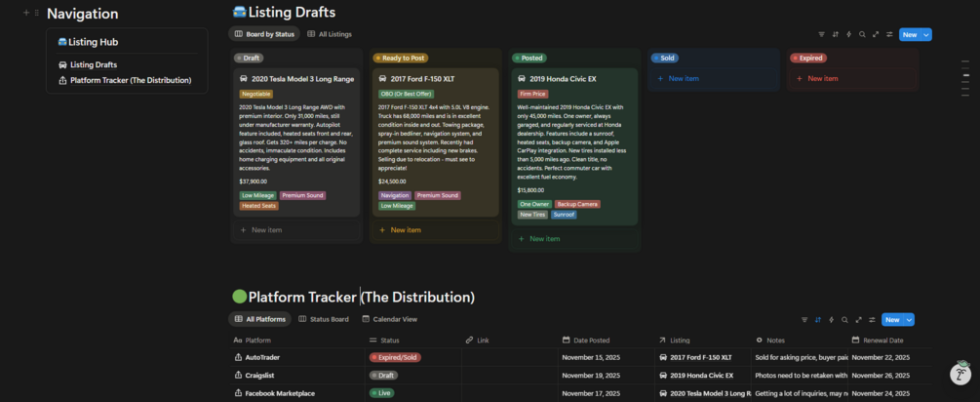Screen dimensions: 980x402
Task: Open filter for Listing Drafts database
Action: [822, 34]
